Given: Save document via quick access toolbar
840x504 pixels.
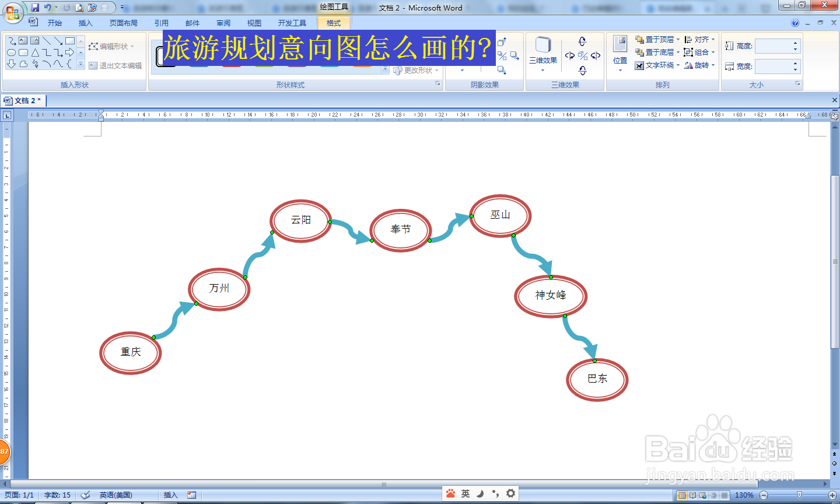Looking at the screenshot, I should (x=35, y=8).
